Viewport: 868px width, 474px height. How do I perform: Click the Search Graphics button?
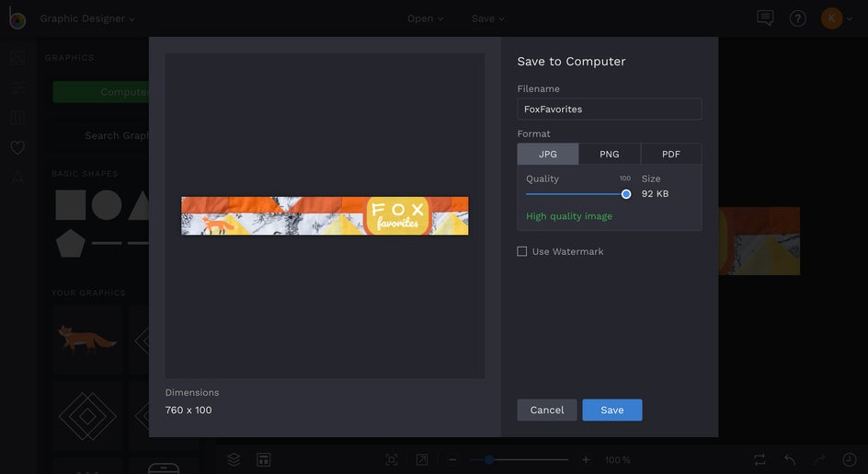101,135
